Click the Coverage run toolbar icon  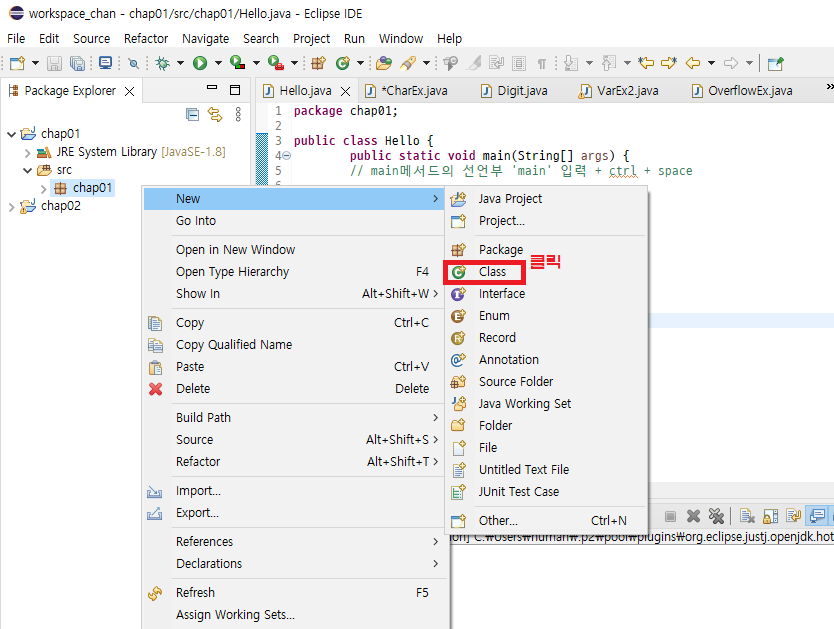pyautogui.click(x=237, y=63)
